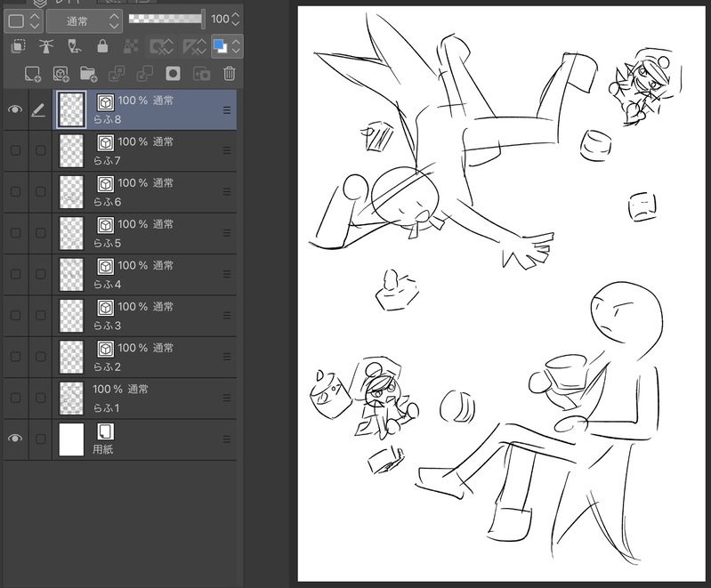Set as reference layer lighthouse icon
Screen dimensions: 711x588
[46, 46]
